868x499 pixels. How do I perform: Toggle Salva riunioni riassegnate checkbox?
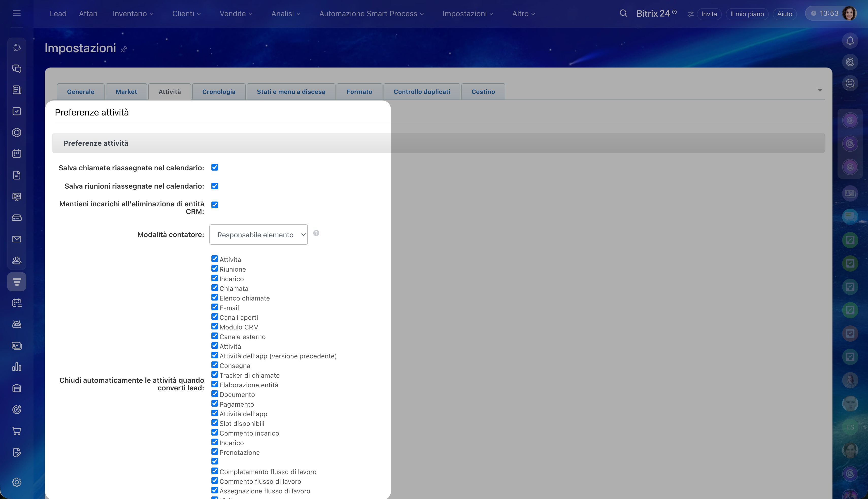pos(214,186)
